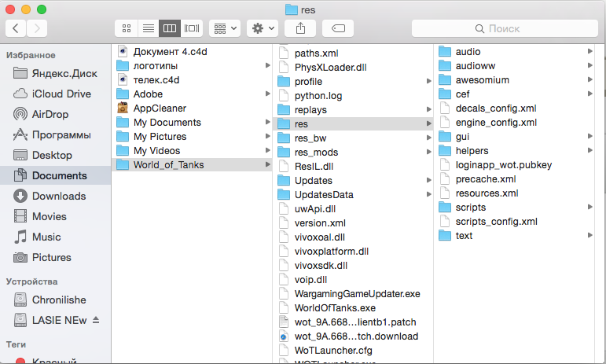Go back using the back arrow
This screenshot has width=606, height=364.
pos(17,28)
